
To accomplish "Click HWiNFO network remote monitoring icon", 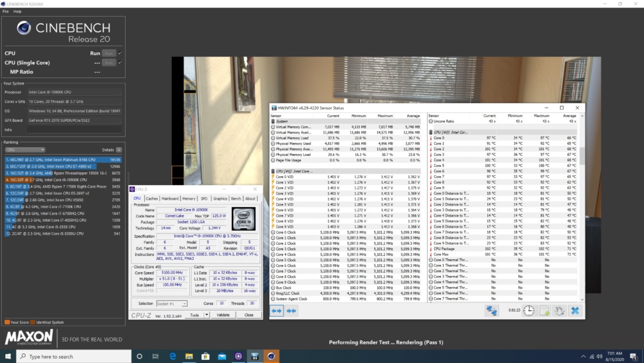I will point(491,311).
